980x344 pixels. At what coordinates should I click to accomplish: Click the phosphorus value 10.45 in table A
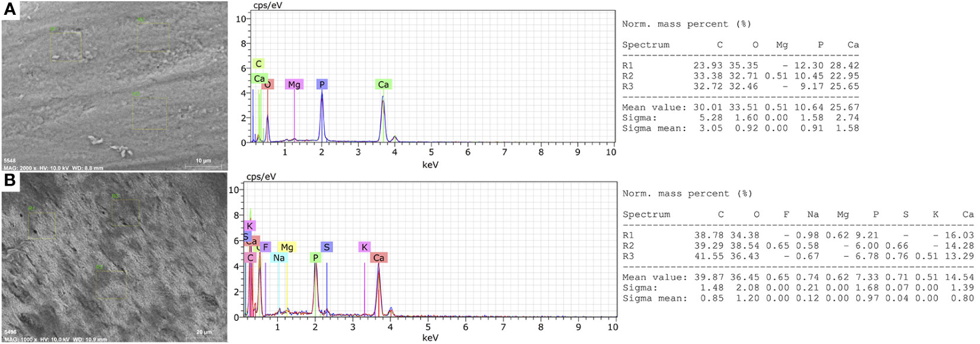[x=809, y=76]
